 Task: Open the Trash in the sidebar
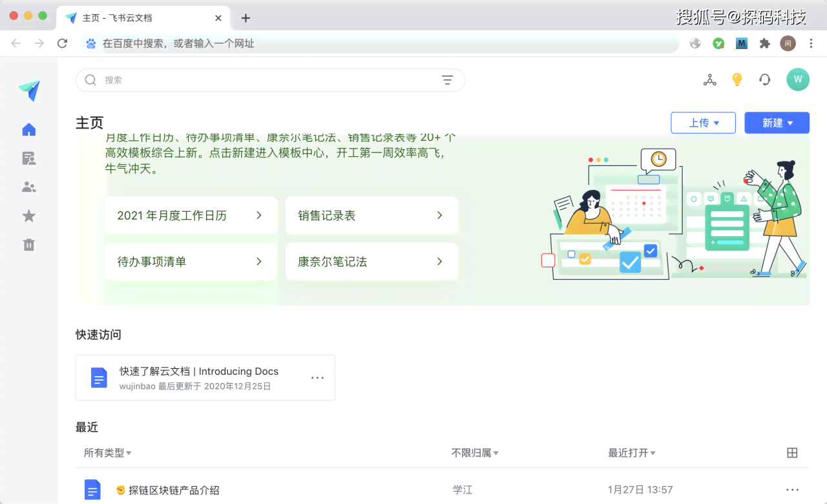pos(28,244)
